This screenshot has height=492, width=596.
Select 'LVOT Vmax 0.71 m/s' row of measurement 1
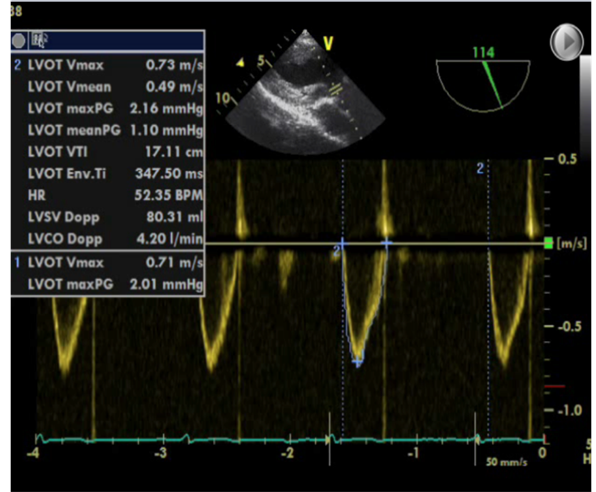(x=108, y=262)
